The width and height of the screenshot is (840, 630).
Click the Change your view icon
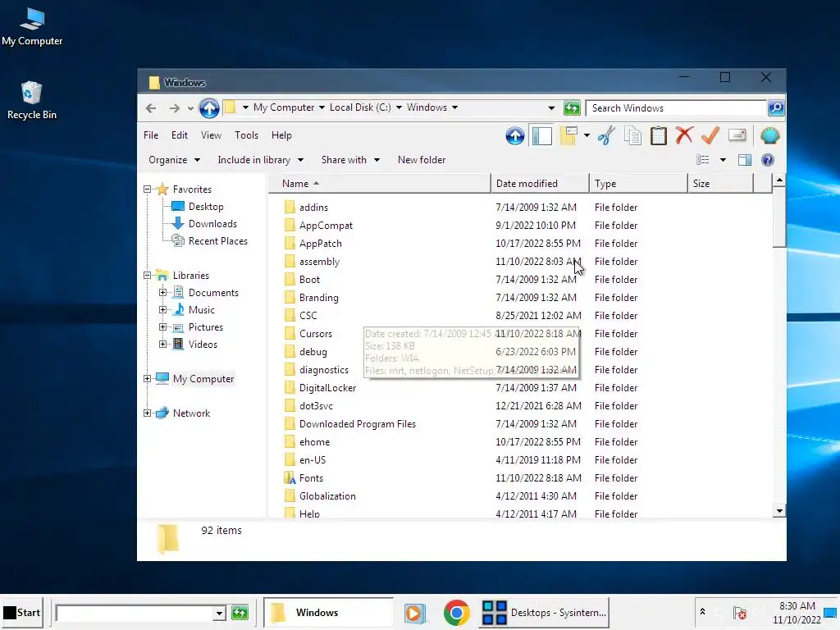tap(702, 160)
